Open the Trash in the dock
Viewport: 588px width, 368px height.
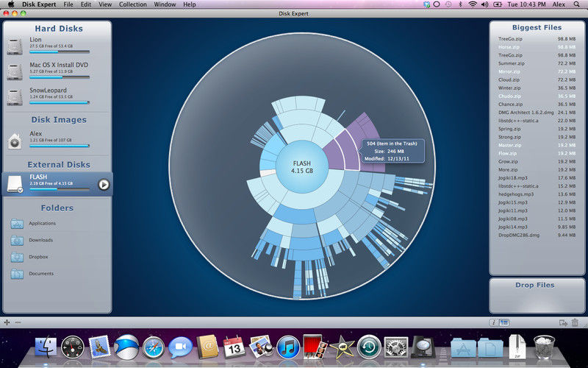544,347
